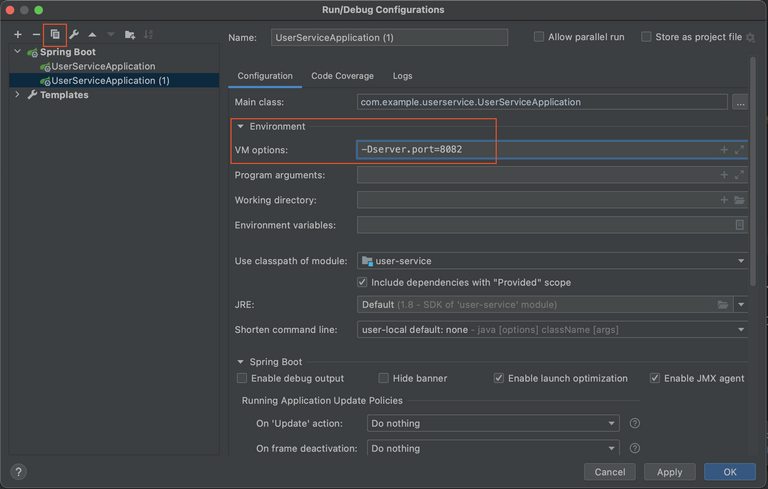768x489 pixels.
Task: Click the Cancel button
Action: click(610, 472)
